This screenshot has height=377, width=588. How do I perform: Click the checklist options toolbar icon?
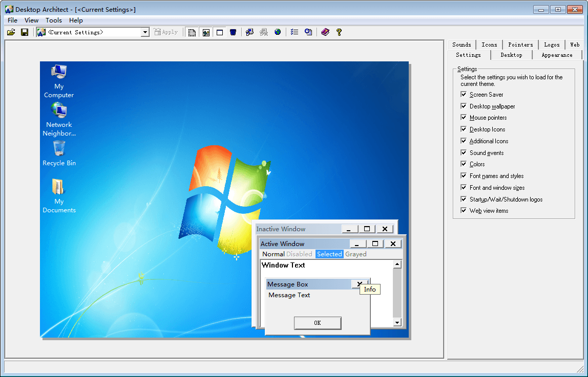295,32
